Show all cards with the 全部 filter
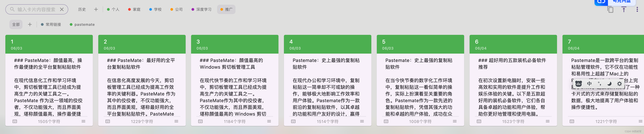The image size is (644, 134). (x=16, y=24)
